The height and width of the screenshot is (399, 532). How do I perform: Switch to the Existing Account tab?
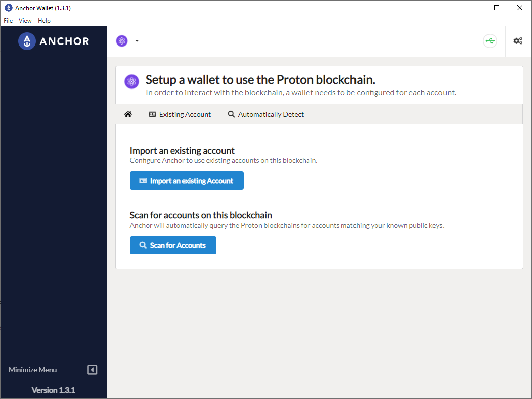pyautogui.click(x=180, y=114)
